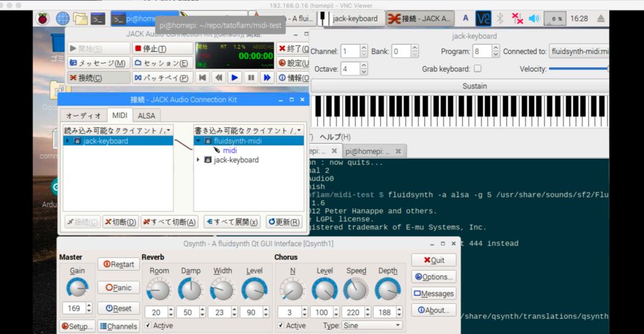
Task: Open the Qsynth Options dialog
Action: [x=433, y=277]
